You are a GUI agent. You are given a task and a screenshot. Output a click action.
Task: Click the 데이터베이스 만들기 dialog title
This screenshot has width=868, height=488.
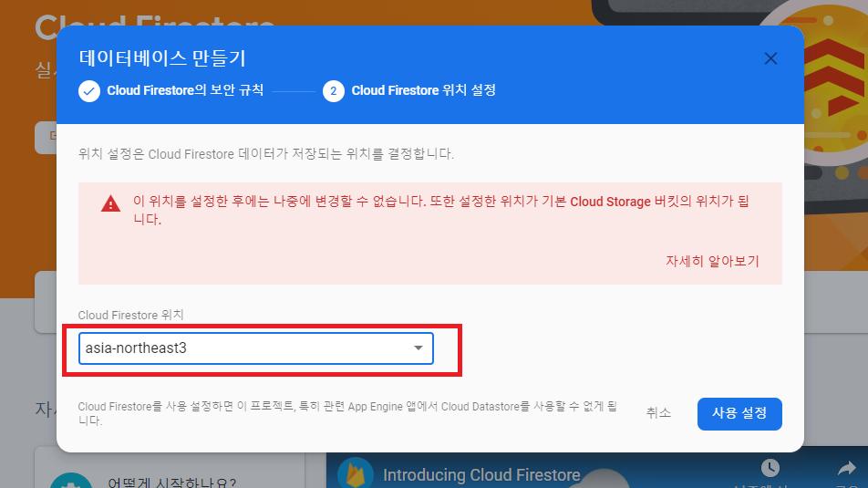pyautogui.click(x=162, y=58)
